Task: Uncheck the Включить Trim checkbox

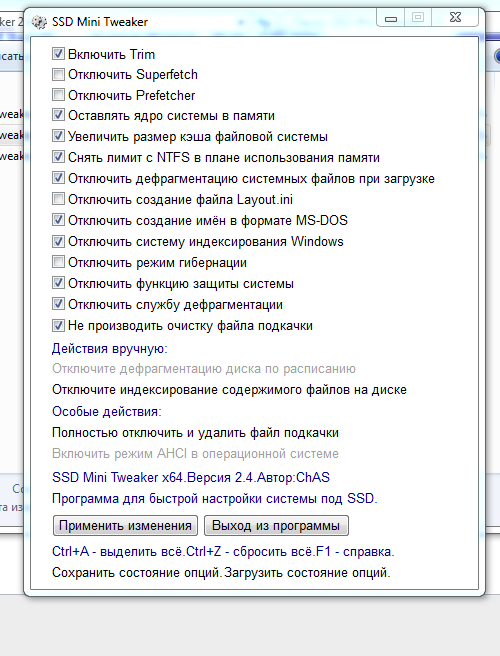Action: (x=58, y=54)
